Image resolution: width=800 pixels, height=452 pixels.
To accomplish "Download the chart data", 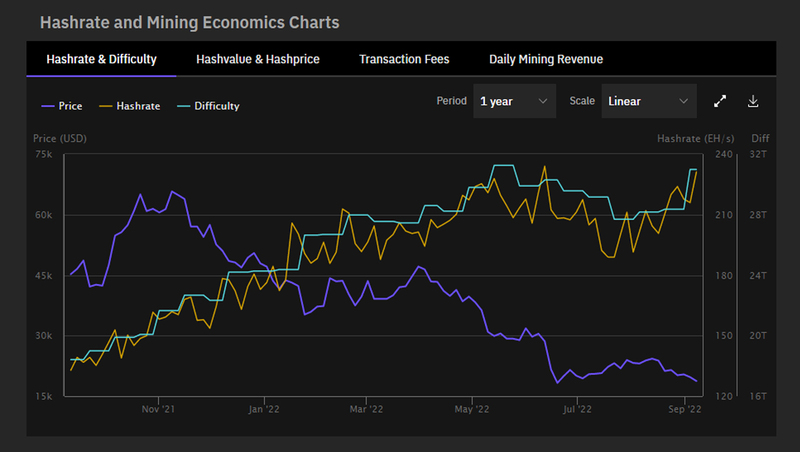I will point(753,101).
